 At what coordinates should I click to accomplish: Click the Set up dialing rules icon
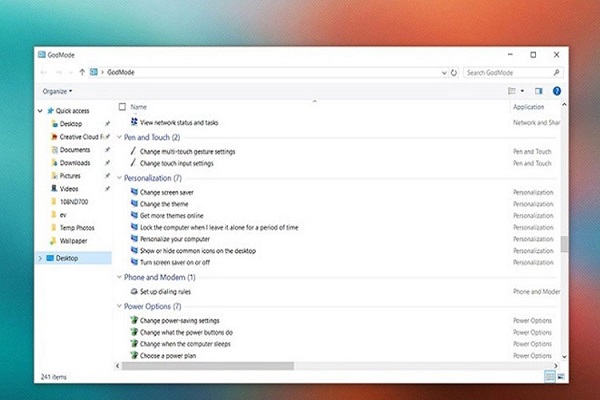coord(134,291)
